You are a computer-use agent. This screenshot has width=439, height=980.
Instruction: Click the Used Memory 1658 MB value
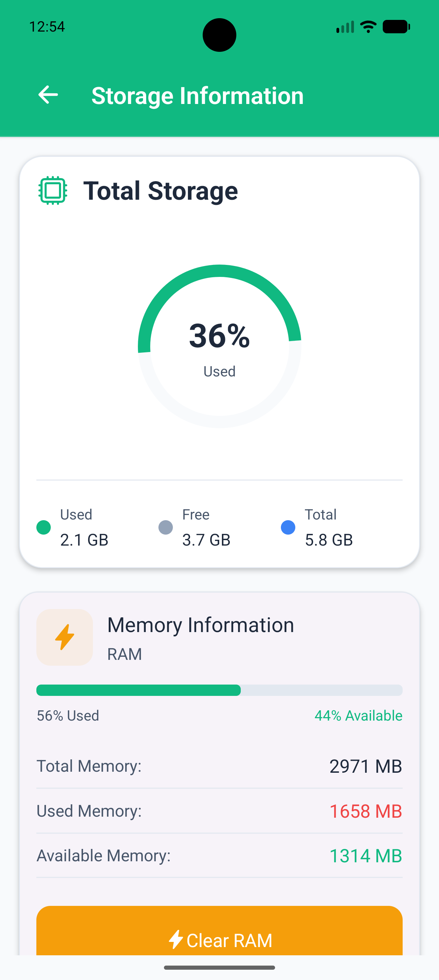[365, 811]
